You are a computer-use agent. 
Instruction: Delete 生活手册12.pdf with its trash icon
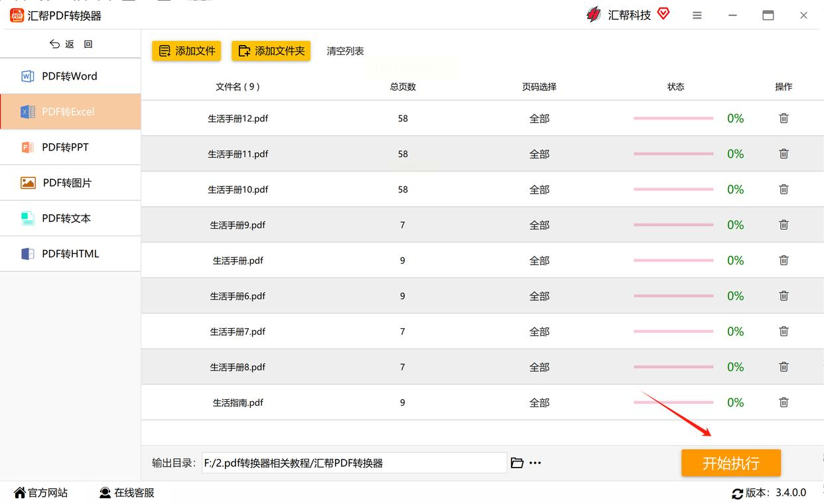point(784,118)
